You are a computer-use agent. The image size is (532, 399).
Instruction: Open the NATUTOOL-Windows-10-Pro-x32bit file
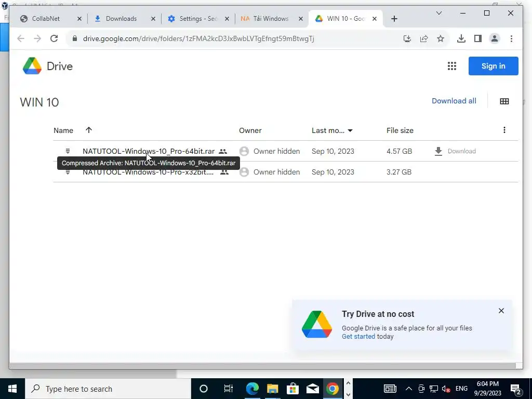[148, 172]
